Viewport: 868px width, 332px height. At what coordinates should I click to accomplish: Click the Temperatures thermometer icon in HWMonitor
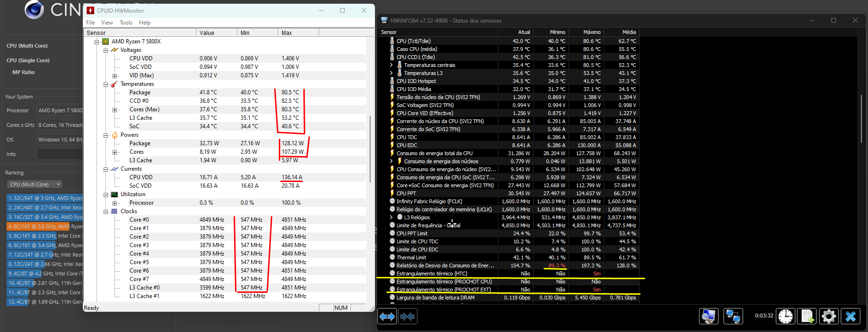click(x=114, y=84)
